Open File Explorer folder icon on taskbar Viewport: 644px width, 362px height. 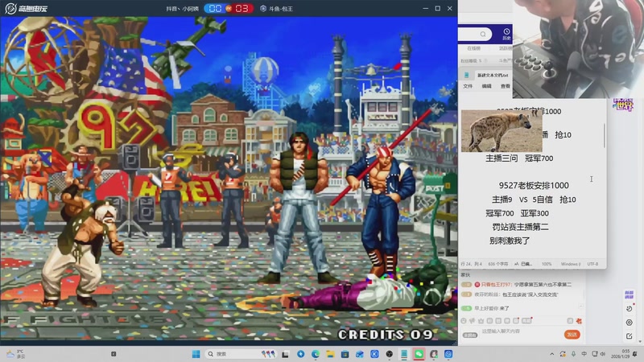pos(330,354)
